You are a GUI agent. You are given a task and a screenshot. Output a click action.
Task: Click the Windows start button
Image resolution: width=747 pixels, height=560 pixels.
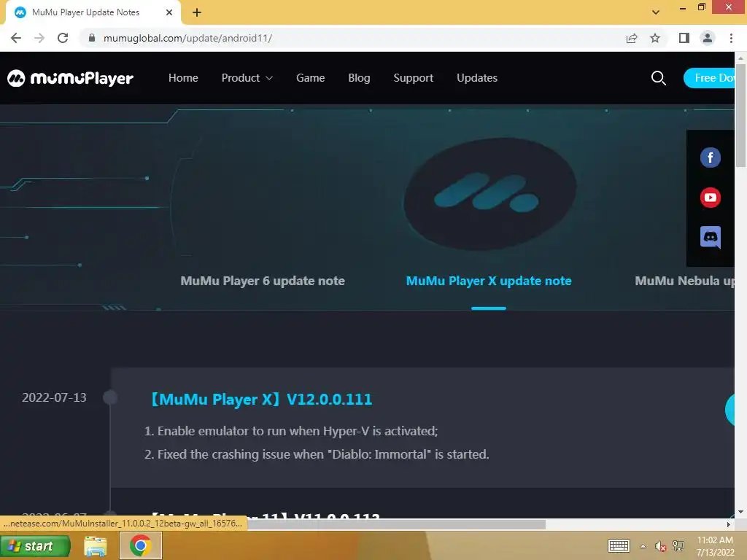(35, 546)
